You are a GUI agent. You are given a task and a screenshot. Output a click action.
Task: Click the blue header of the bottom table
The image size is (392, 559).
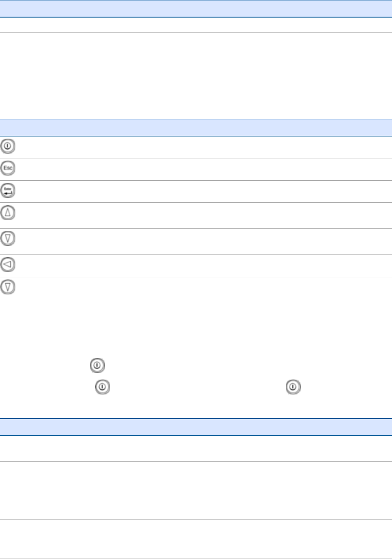pos(196,426)
